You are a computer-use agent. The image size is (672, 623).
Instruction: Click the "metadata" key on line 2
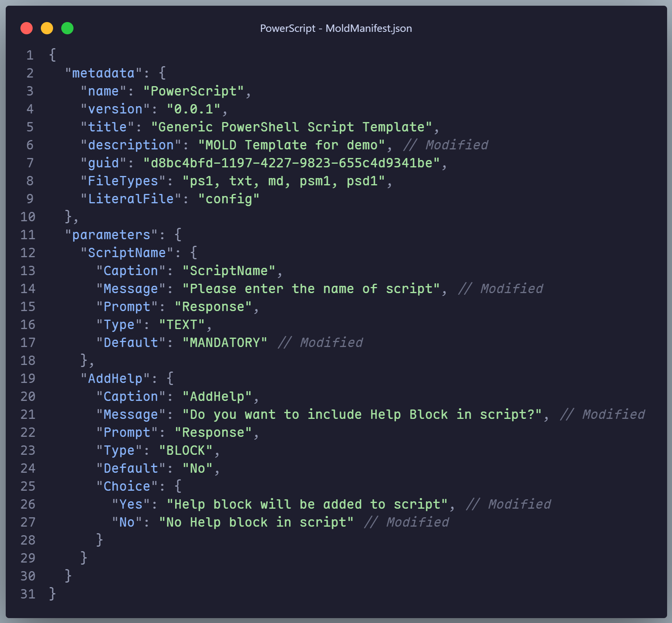(x=103, y=73)
